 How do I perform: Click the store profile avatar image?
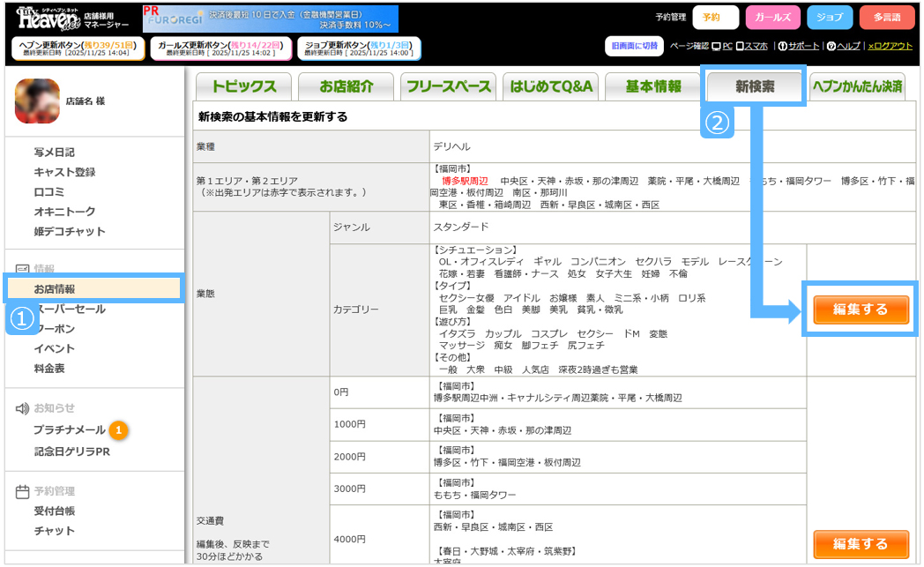pos(37,101)
